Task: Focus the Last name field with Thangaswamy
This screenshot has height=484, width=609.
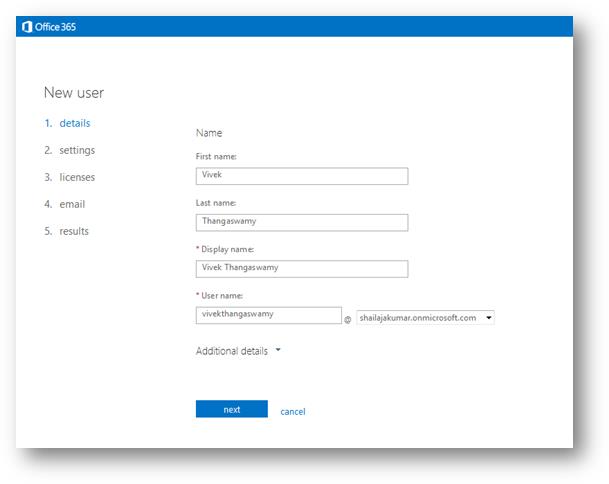Action: tap(301, 223)
